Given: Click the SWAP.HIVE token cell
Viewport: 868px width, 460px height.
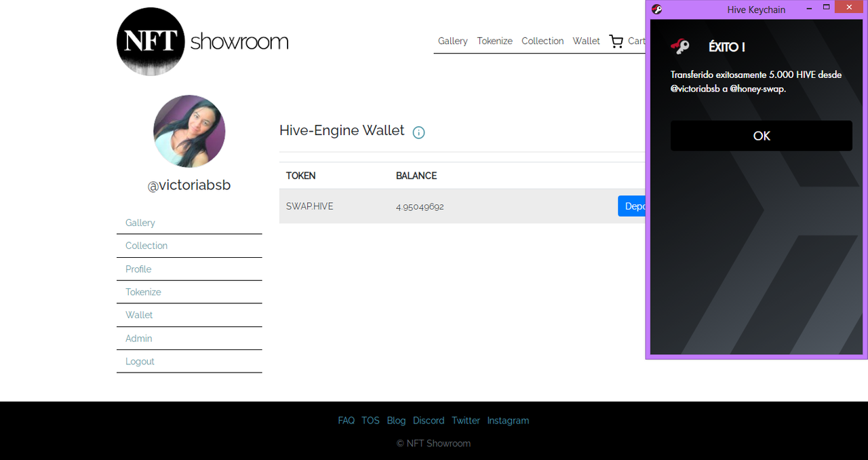Looking at the screenshot, I should click(309, 206).
